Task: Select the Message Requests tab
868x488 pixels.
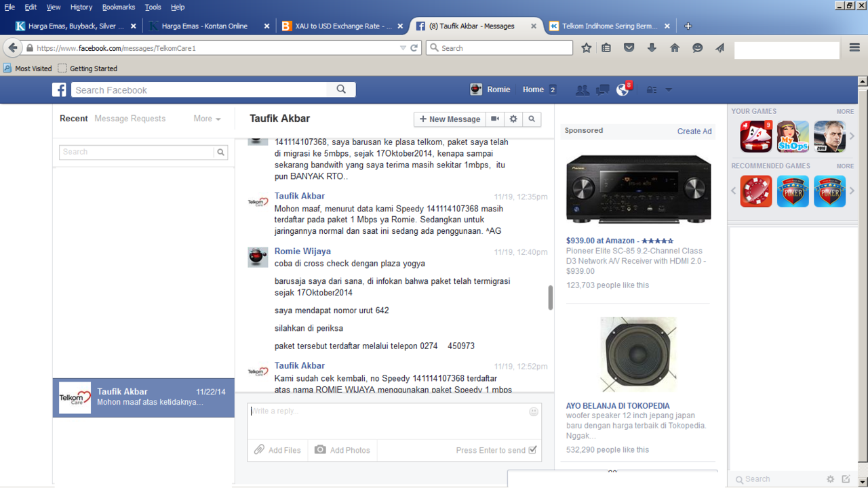Action: coord(130,119)
